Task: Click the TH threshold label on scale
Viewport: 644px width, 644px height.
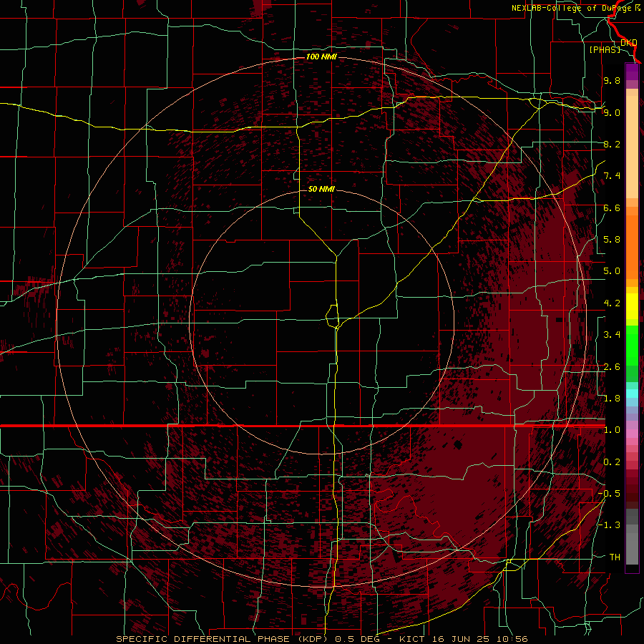Action: (615, 557)
